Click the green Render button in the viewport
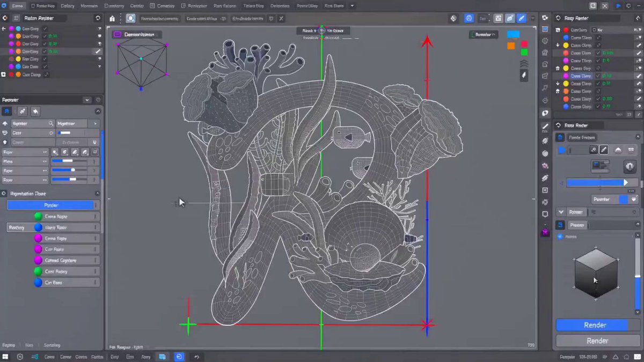The image size is (644, 362). (483, 34)
